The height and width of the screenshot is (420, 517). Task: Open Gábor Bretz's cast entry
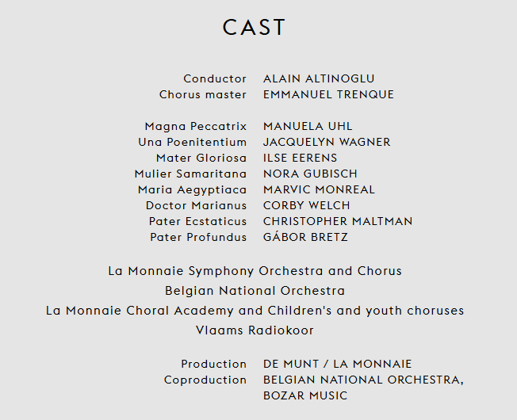click(x=305, y=237)
